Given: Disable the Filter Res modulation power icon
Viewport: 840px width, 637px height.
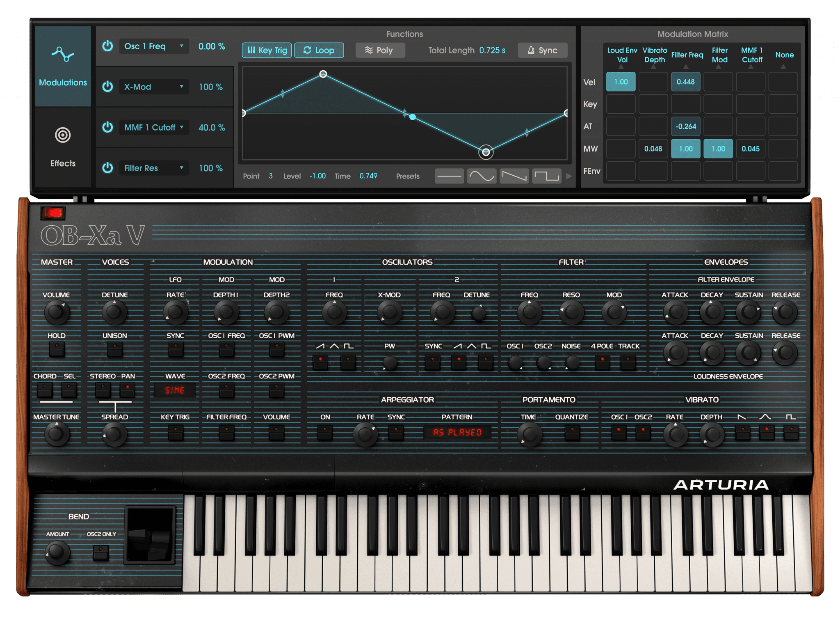Looking at the screenshot, I should tap(107, 168).
